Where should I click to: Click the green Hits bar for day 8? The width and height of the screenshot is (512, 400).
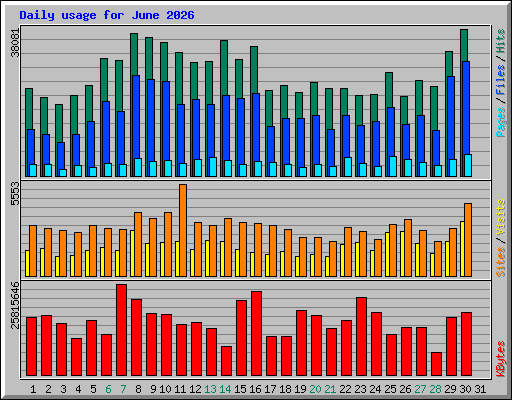click(134, 53)
